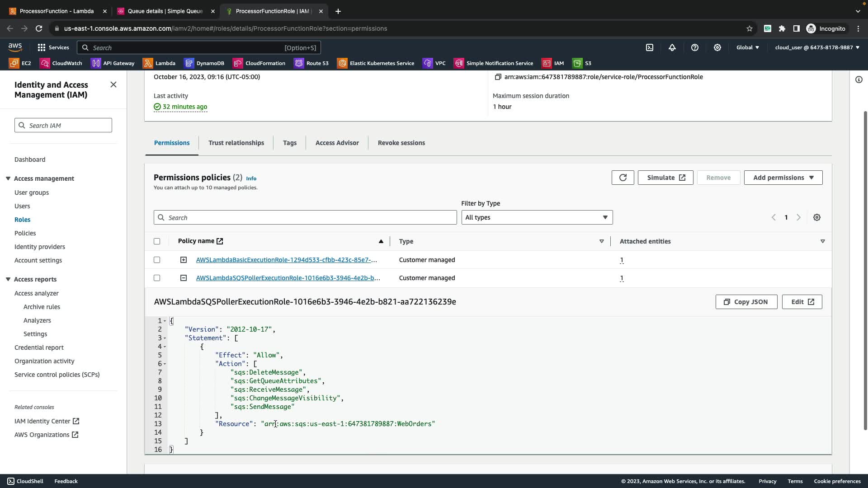Close the IAM navigation side panel
This screenshot has width=868, height=488.
coord(113,84)
